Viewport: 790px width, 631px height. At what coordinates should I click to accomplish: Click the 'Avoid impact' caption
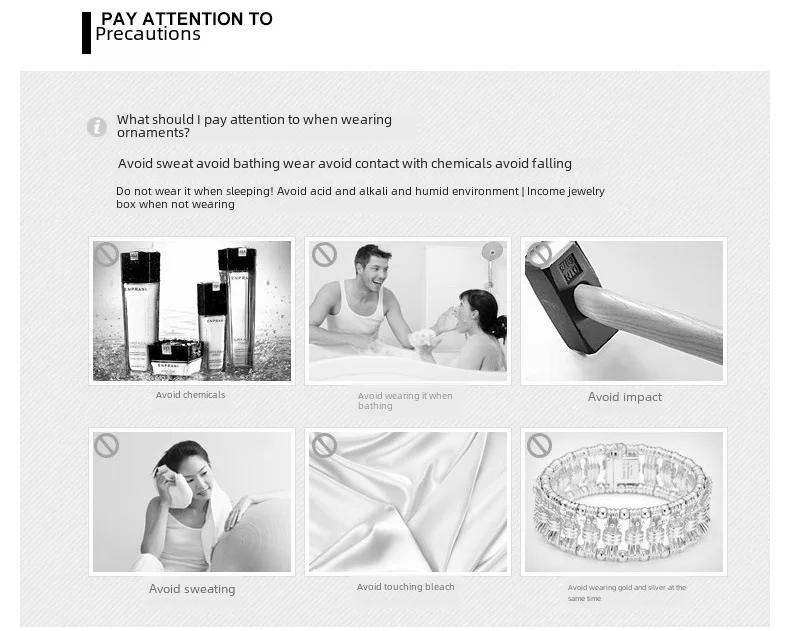(x=625, y=397)
